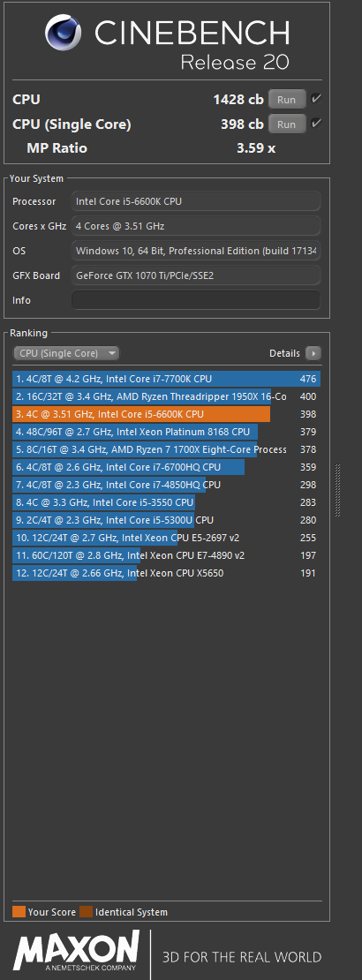Select the Core i7-4850HQ ranking row
The height and width of the screenshot is (980, 362).
coord(166,485)
